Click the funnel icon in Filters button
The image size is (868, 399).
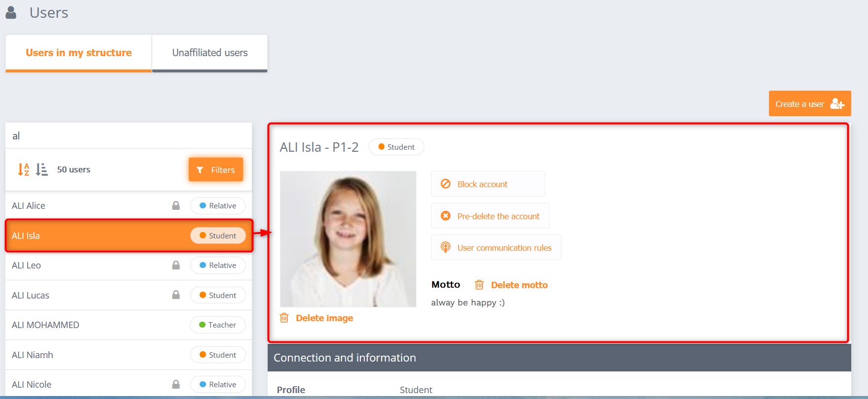click(x=200, y=170)
